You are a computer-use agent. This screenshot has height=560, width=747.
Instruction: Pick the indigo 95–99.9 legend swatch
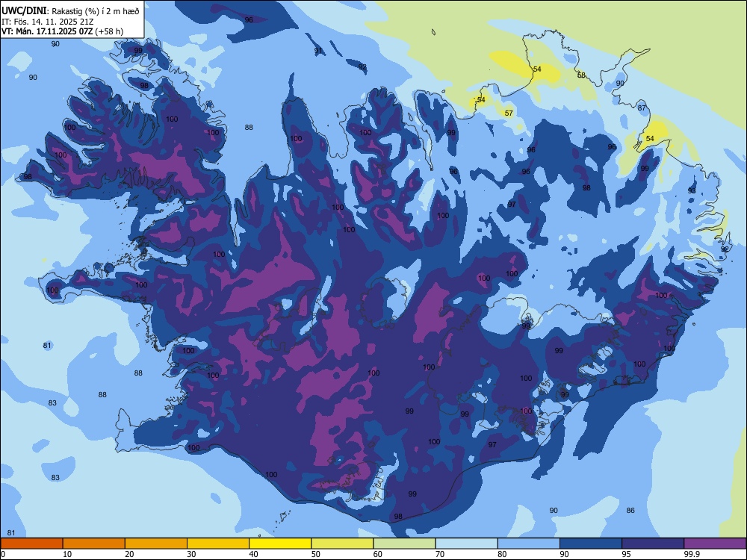coord(653,544)
